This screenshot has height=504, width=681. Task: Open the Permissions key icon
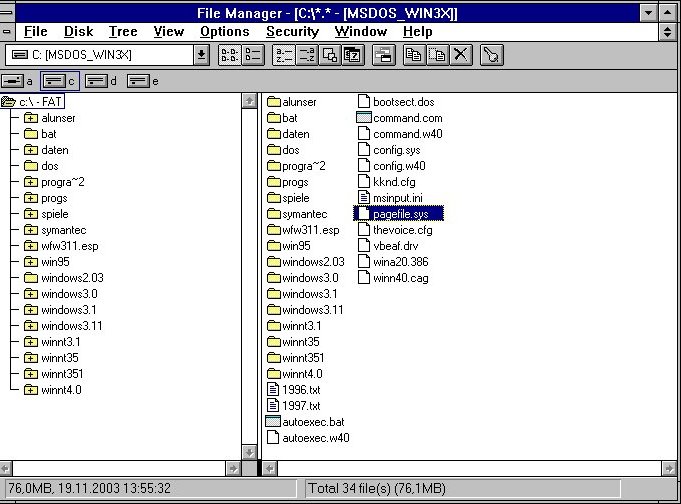point(490,55)
